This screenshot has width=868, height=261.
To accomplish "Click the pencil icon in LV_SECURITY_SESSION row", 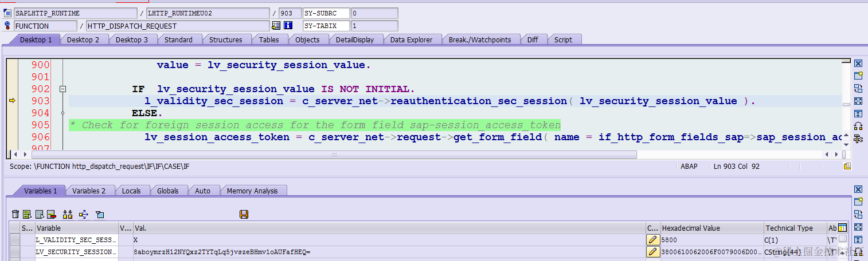I will (652, 252).
